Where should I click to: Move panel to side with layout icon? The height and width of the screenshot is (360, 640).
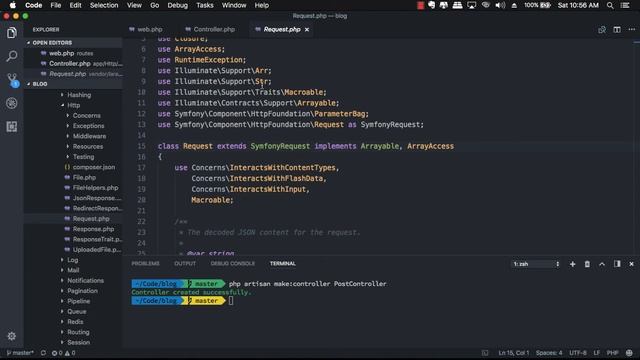(x=617, y=264)
